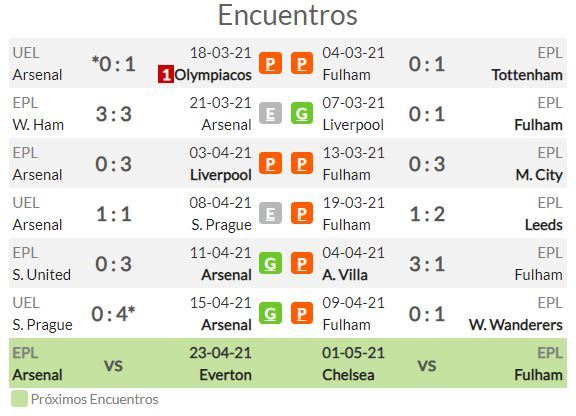The width and height of the screenshot is (576, 416).
Task: Select the 0:3 score against M. City
Action: (427, 164)
